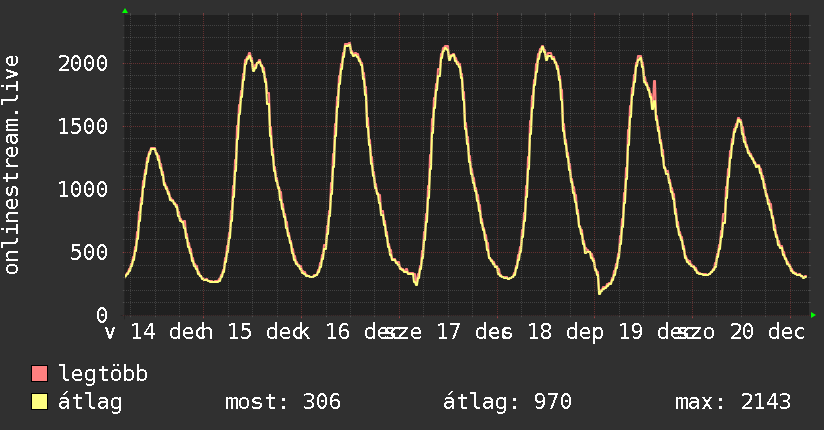This screenshot has width=824, height=430.
Task: Click the 18 dec date label
Action: click(565, 332)
